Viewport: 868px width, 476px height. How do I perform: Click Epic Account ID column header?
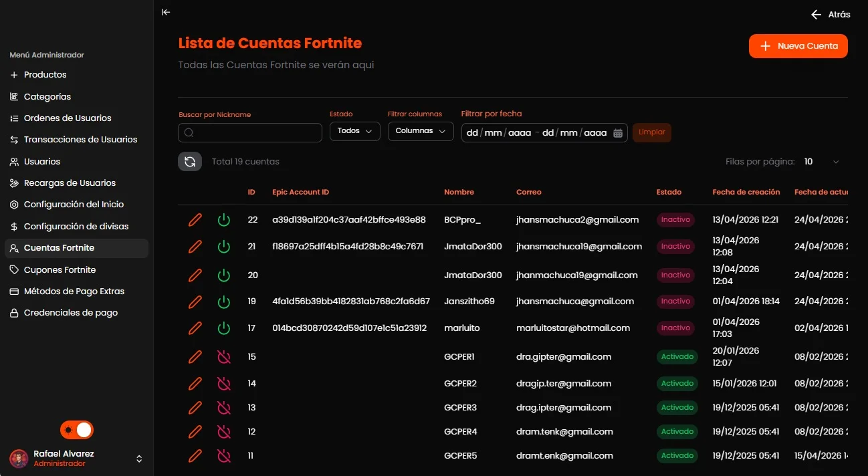click(x=301, y=193)
